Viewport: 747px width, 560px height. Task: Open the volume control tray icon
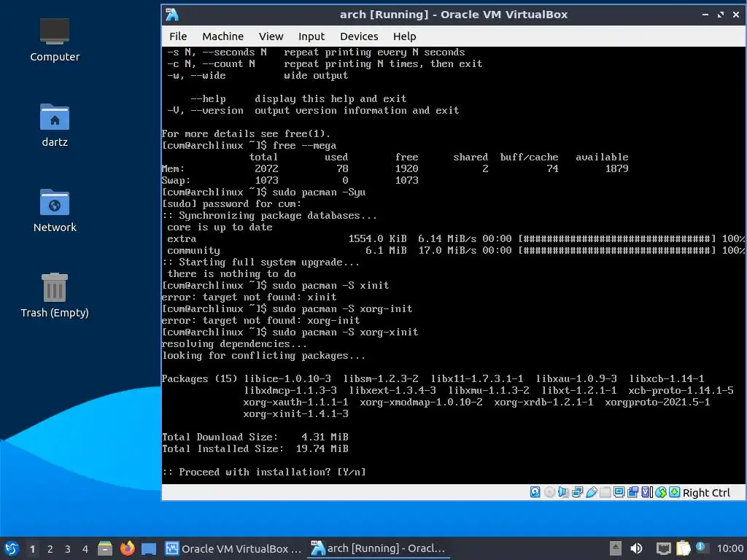(x=636, y=548)
